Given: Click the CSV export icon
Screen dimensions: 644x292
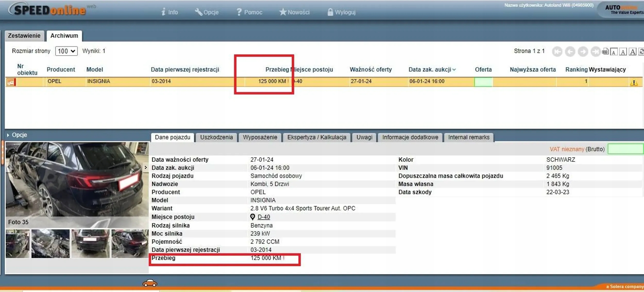Looking at the screenshot, I should point(605,52).
